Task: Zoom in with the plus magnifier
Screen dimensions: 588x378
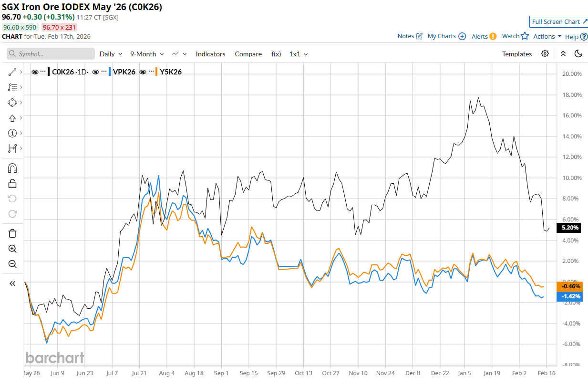Action: pos(12,249)
